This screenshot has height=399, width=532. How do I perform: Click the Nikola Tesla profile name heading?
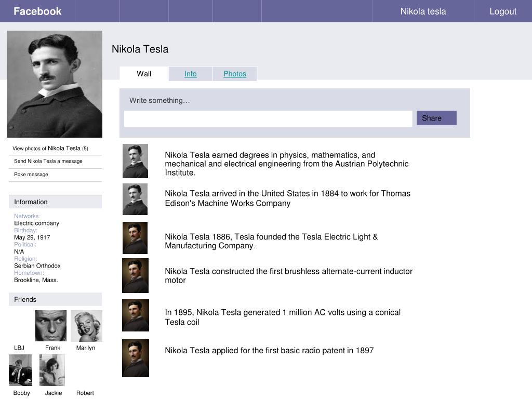(x=140, y=49)
